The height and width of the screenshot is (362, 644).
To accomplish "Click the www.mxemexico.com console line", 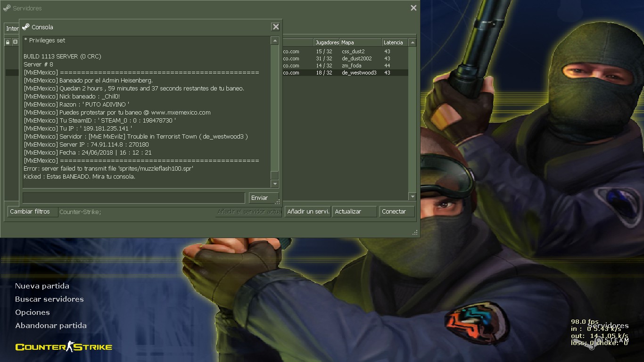I will tap(117, 113).
